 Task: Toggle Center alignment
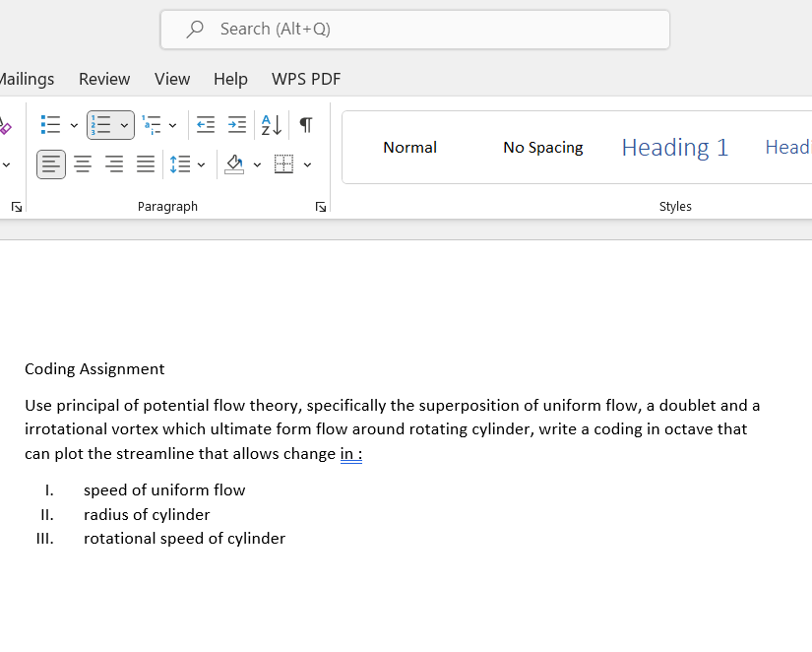(83, 164)
